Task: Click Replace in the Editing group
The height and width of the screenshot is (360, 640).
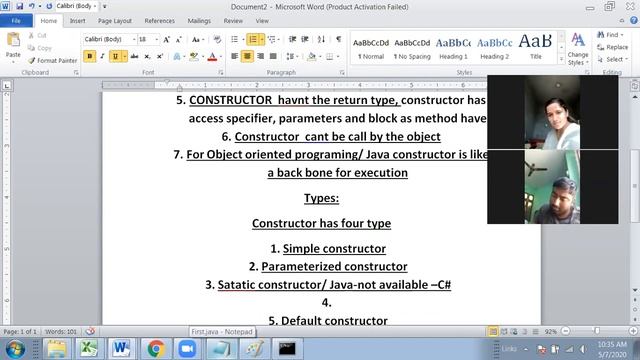Action: click(x=612, y=47)
